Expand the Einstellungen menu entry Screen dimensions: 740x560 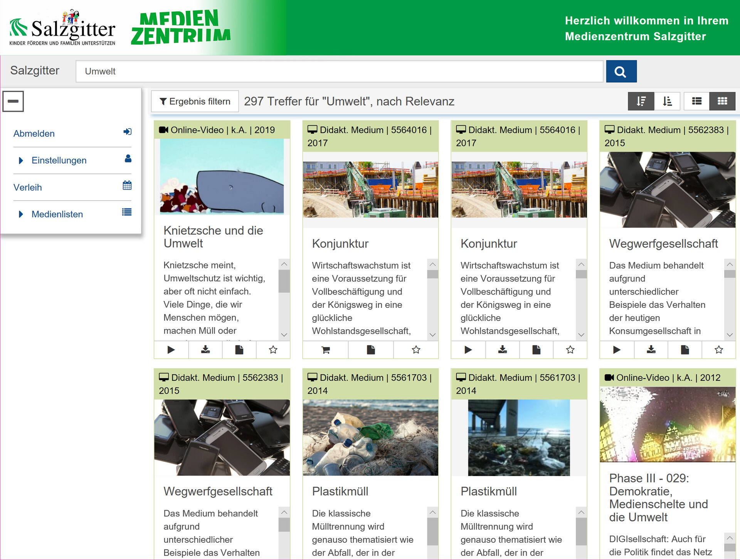pyautogui.click(x=59, y=160)
